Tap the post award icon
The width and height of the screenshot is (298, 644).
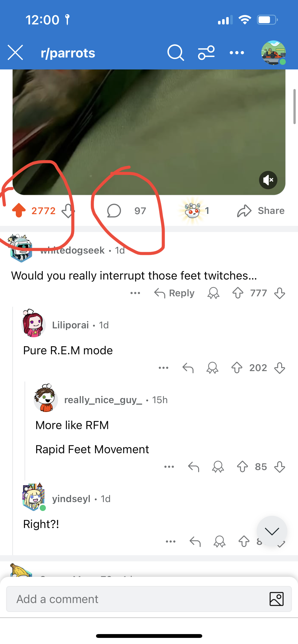point(193,211)
